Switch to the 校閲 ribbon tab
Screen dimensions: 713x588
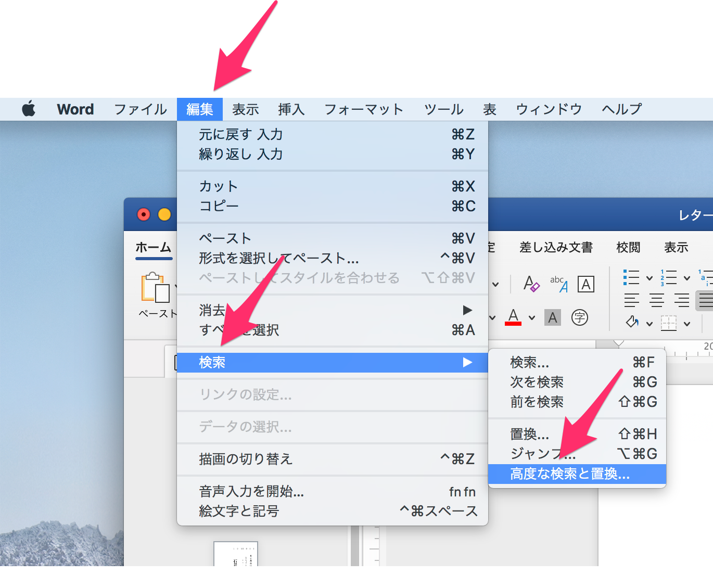pos(629,248)
